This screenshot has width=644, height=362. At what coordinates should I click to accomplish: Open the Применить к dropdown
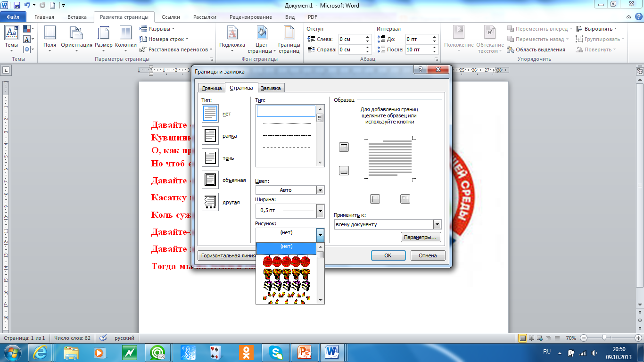[437, 224]
